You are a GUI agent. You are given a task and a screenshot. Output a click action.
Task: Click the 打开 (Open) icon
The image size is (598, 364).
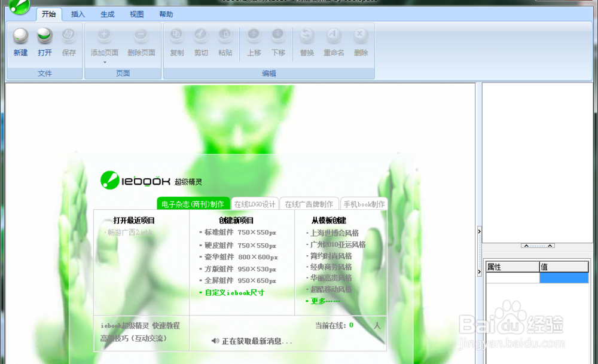(45, 36)
